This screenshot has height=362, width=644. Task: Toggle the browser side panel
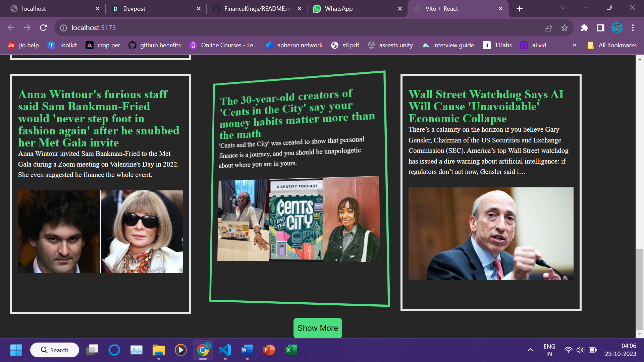click(x=601, y=28)
